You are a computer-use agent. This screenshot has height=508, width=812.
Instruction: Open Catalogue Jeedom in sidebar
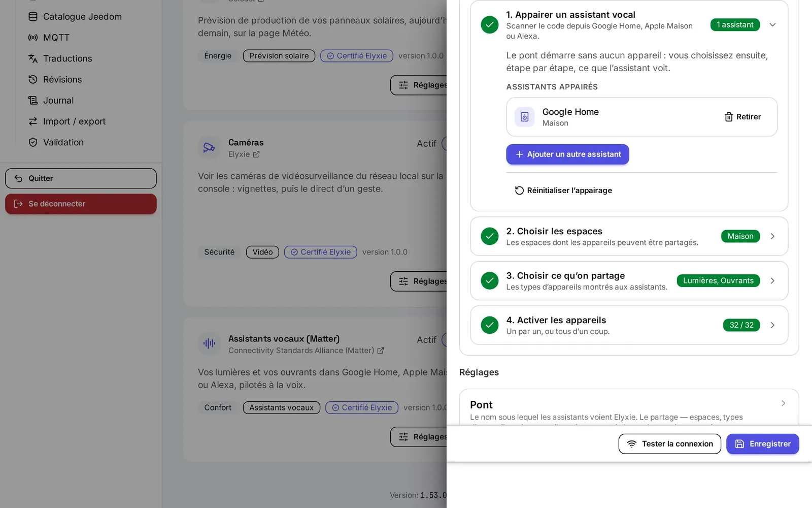pos(75,17)
